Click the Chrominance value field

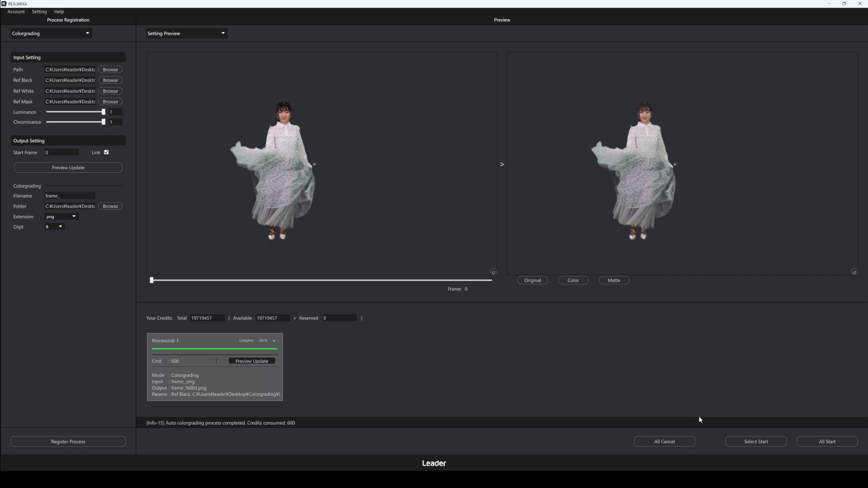point(115,122)
